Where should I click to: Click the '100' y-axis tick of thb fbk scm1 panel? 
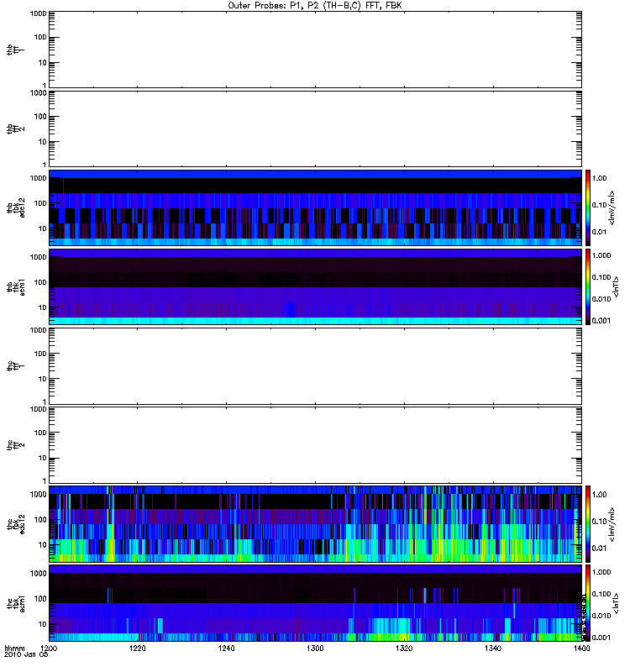point(40,282)
